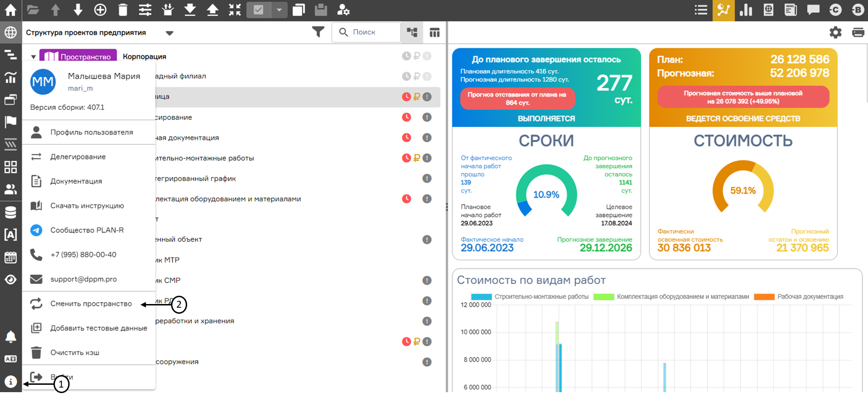The height and width of the screenshot is (394, 868).
Task: Open the chat comments icon
Action: click(813, 10)
